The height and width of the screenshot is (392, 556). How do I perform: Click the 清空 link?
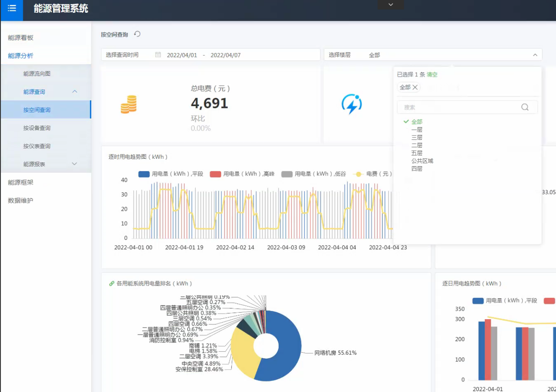pos(432,75)
